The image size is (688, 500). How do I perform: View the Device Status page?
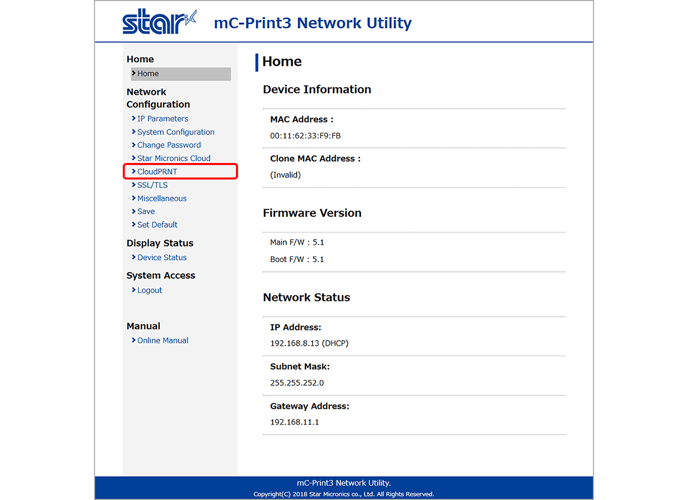coord(161,257)
